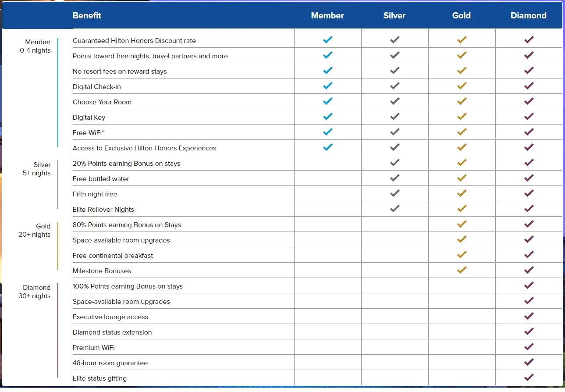Click the Gold checkmark for Milestone Bonuses

point(462,270)
